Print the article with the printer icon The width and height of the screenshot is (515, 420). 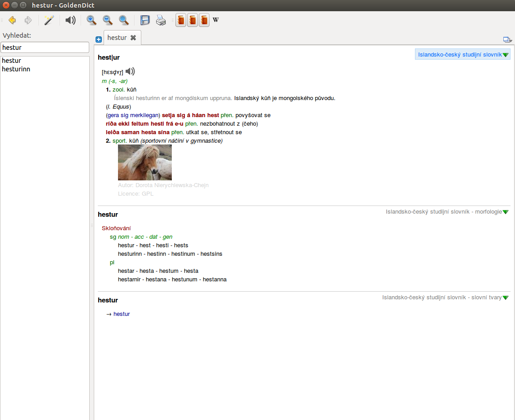coord(161,20)
